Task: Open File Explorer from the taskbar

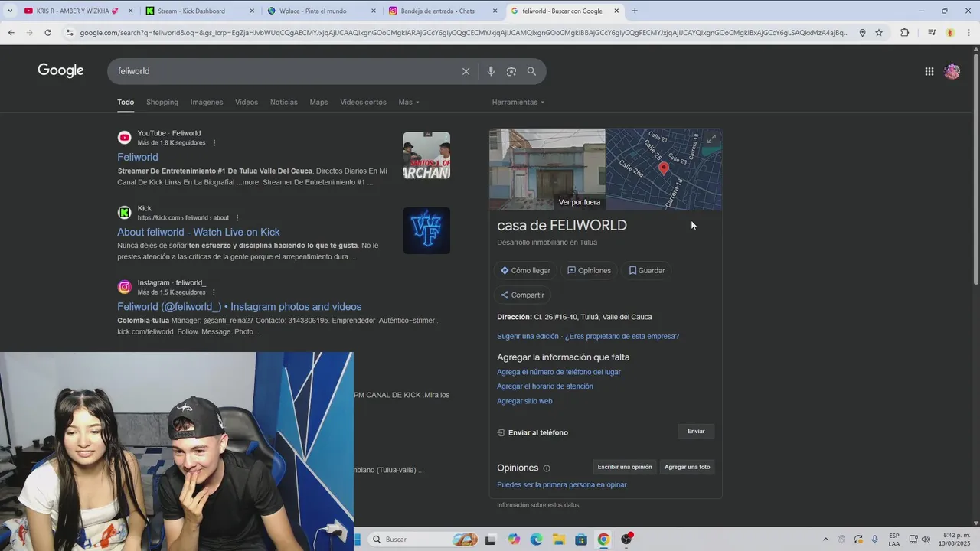Action: (x=558, y=540)
